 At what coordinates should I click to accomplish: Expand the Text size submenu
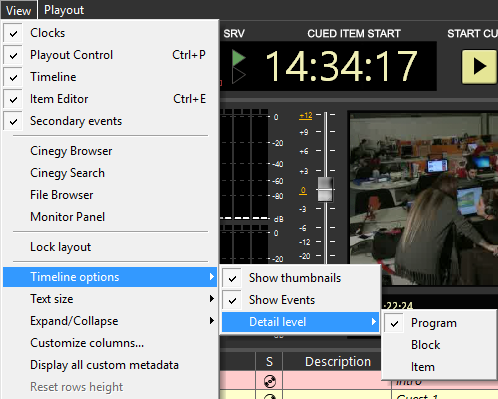click(110, 299)
